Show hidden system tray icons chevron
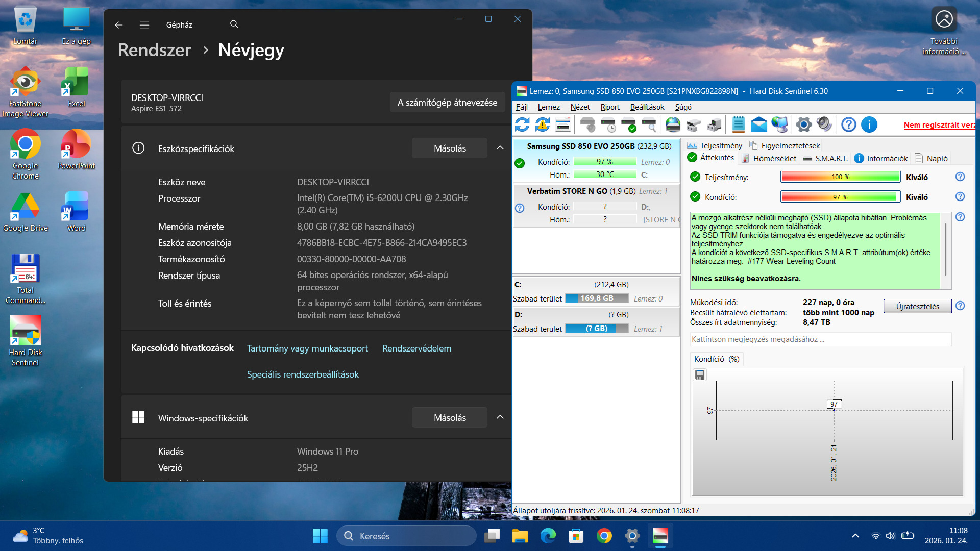The width and height of the screenshot is (980, 551). 855,536
